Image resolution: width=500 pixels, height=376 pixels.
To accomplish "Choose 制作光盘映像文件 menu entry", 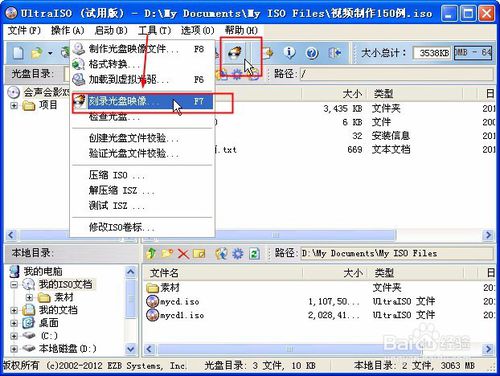I will 143,49.
